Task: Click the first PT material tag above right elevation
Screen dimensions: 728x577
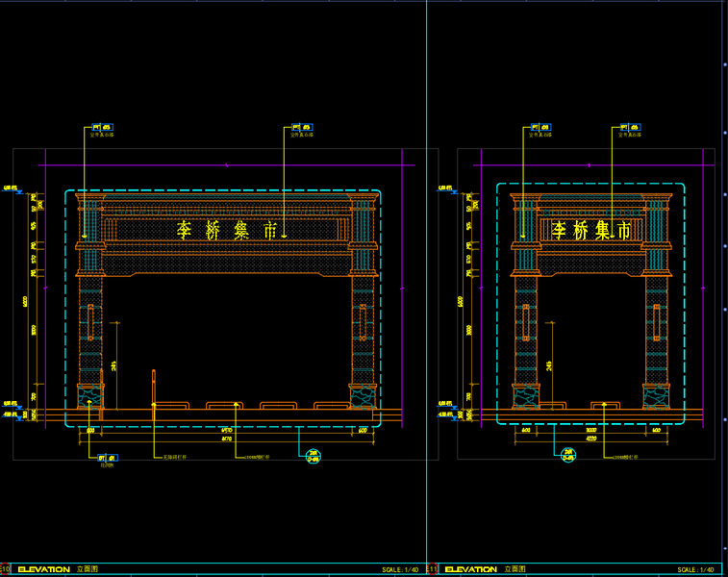Action: 540,127
